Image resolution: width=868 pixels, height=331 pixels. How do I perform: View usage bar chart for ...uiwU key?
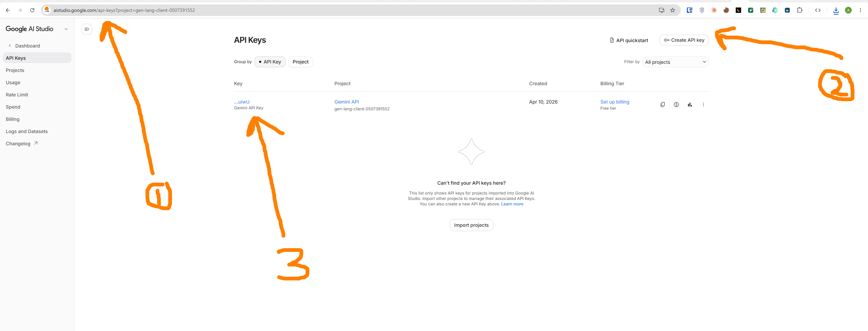pyautogui.click(x=690, y=105)
